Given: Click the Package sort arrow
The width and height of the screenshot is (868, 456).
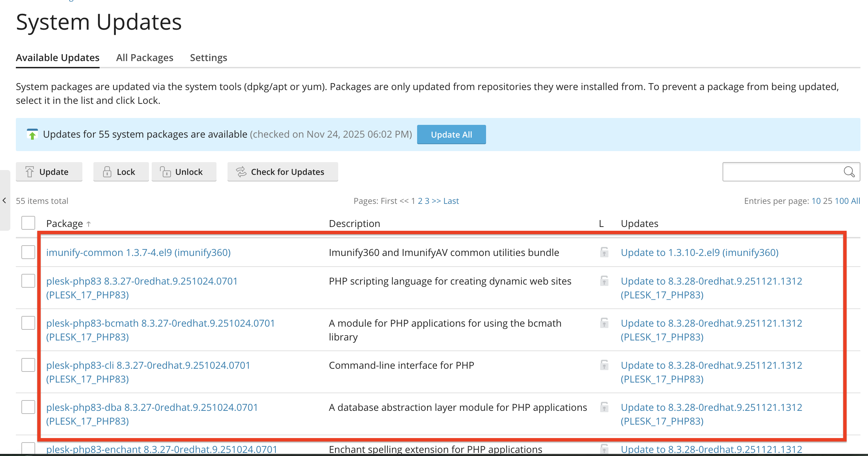Looking at the screenshot, I should (x=89, y=224).
